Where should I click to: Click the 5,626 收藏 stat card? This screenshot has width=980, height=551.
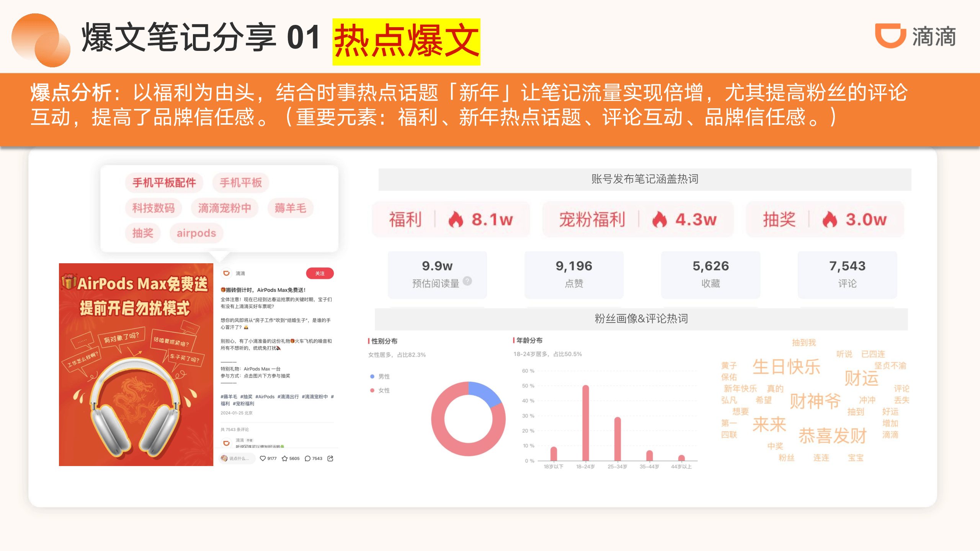(710, 275)
